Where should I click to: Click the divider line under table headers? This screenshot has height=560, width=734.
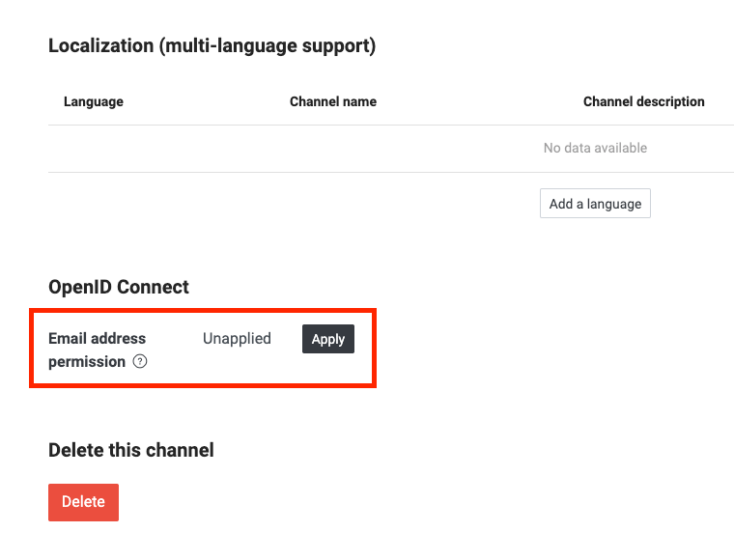click(391, 125)
